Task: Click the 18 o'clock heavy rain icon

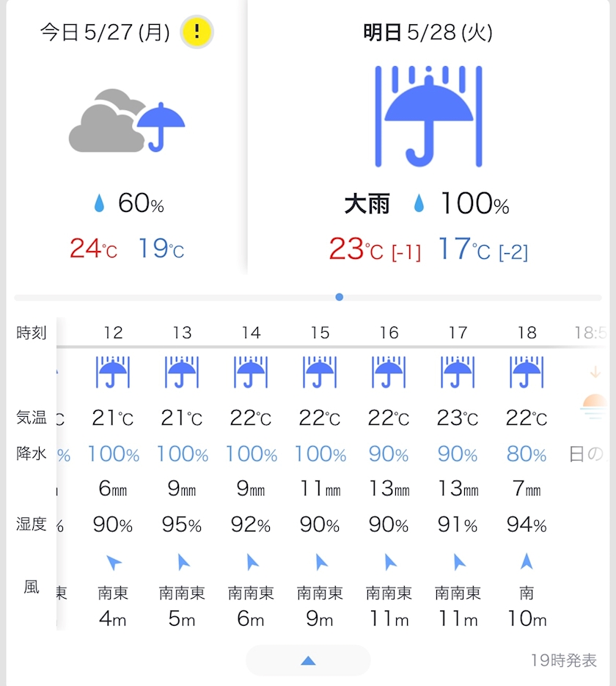Action: click(x=527, y=372)
